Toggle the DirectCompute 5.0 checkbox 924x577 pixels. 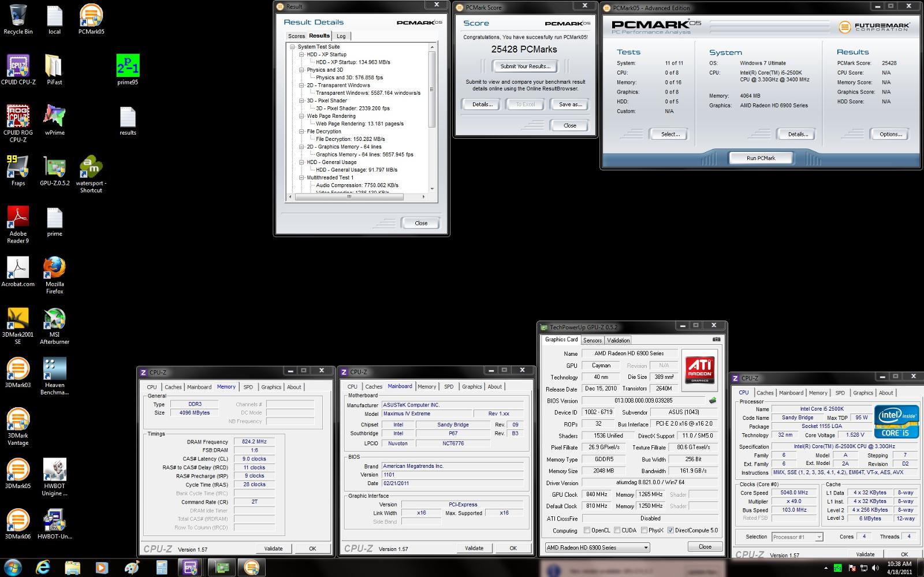(x=670, y=530)
